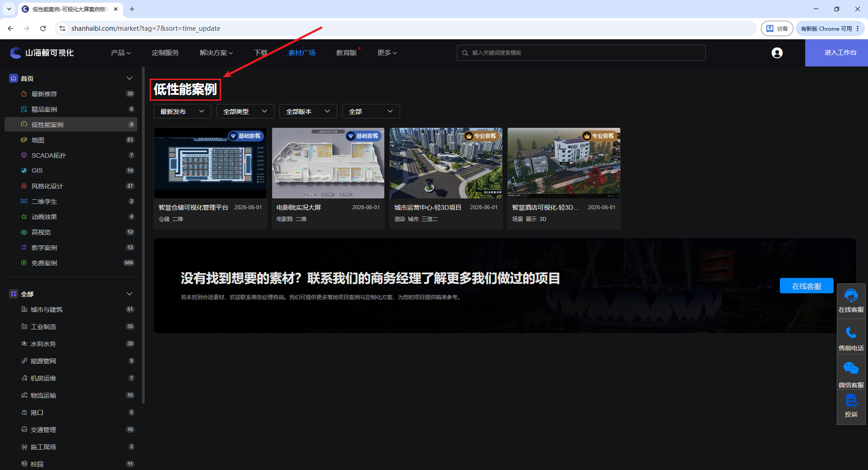
Task: Click the search magnifier icon
Action: click(x=465, y=53)
